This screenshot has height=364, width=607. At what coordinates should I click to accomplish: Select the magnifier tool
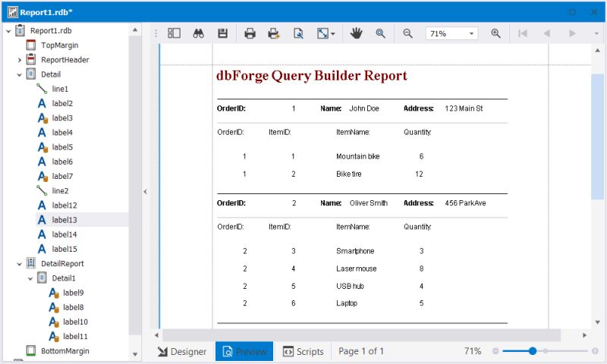[x=381, y=33]
